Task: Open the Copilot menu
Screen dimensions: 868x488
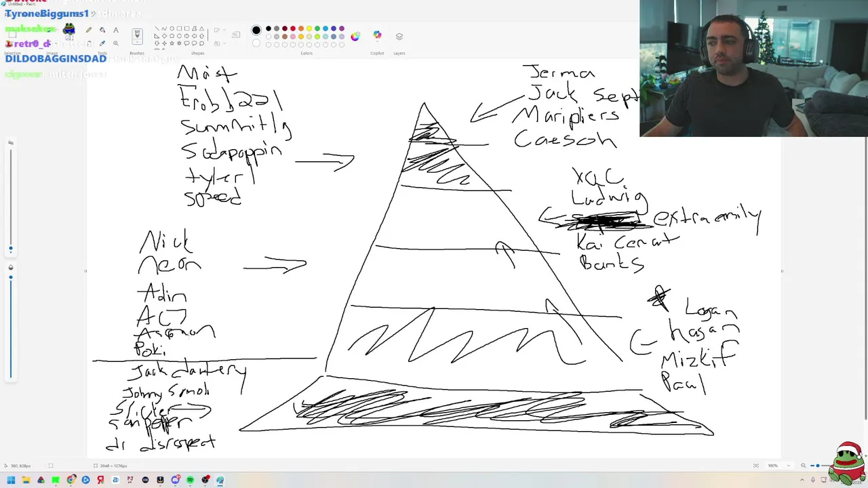Action: pos(377,35)
